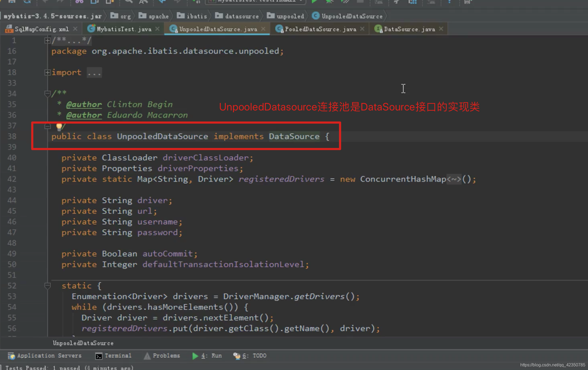Click the UnpooledDataSource class breadcrumb at top

[x=347, y=16]
